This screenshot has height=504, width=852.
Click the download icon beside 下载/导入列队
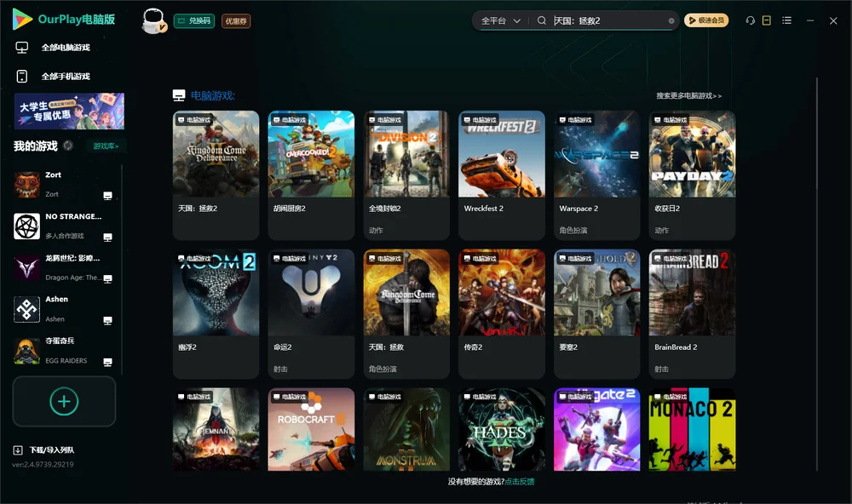tap(18, 450)
